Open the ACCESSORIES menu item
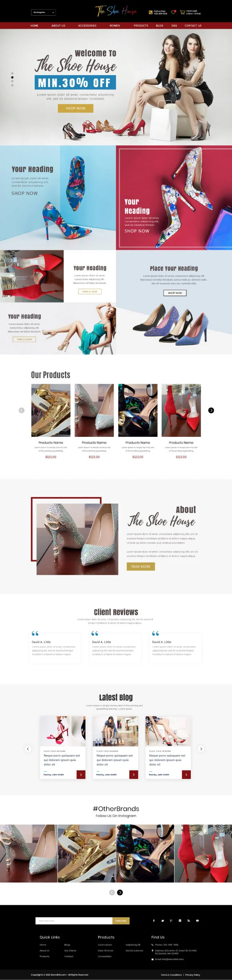 pos(87,26)
